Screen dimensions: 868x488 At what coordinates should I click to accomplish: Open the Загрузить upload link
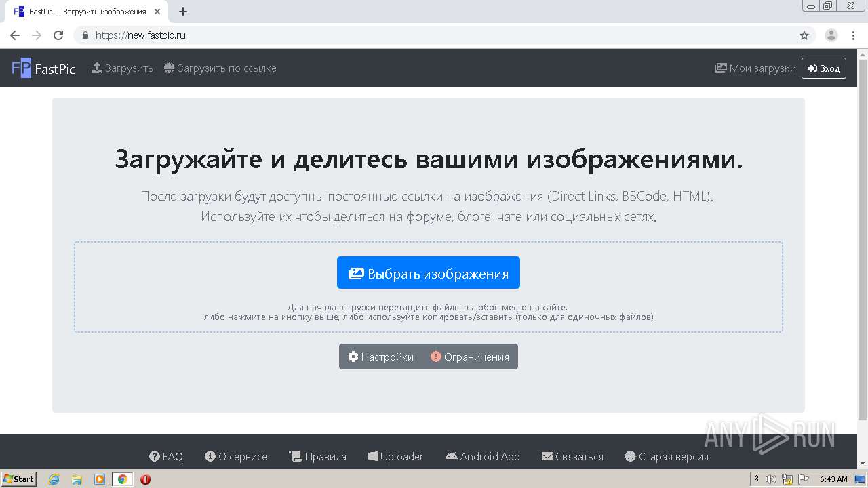(x=122, y=68)
